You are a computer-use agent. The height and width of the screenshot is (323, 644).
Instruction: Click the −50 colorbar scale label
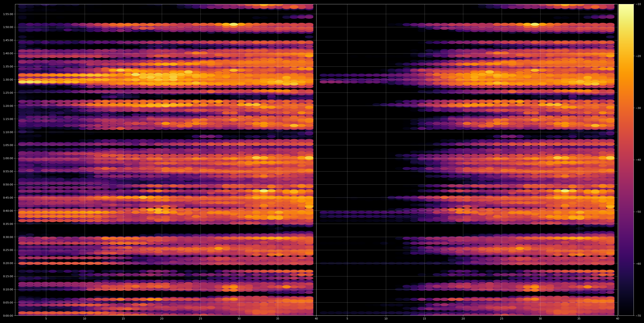tap(638, 212)
